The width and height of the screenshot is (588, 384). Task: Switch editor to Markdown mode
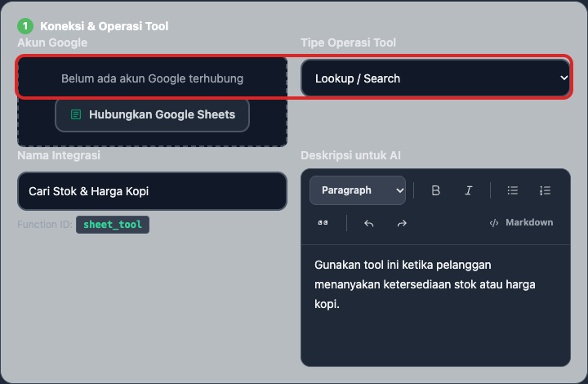pos(521,223)
